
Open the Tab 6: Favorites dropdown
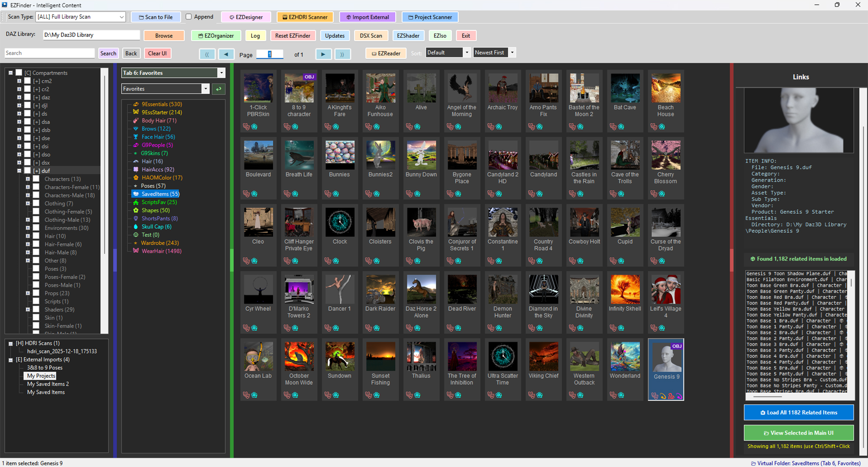(173, 73)
